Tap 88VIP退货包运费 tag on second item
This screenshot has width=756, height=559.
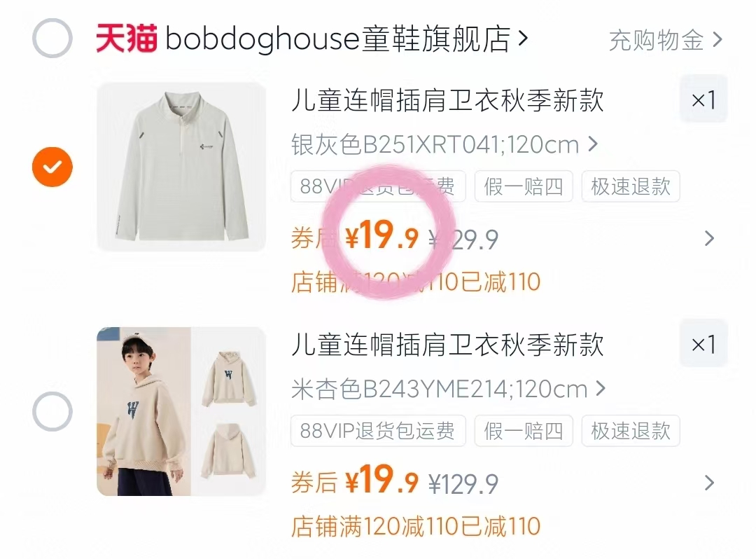point(378,431)
